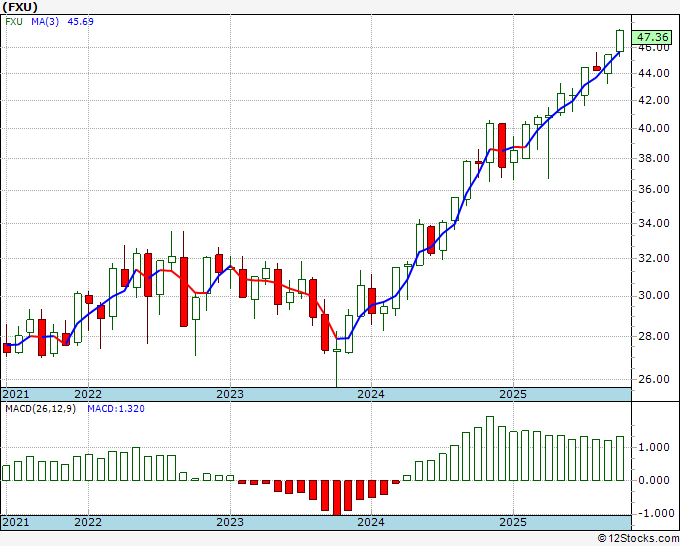The height and width of the screenshot is (546, 680).
Task: Click 2025 on the MACD timeline
Action: tap(513, 522)
